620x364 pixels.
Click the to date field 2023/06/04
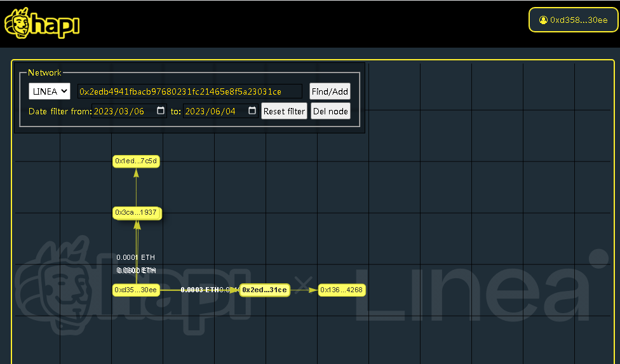[220, 111]
